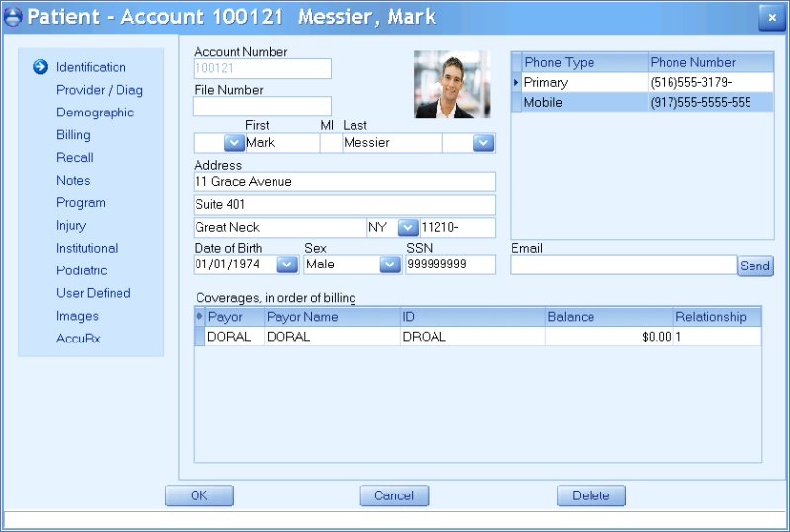
Task: Select phone number (917)555-5555-555
Action: click(x=711, y=103)
